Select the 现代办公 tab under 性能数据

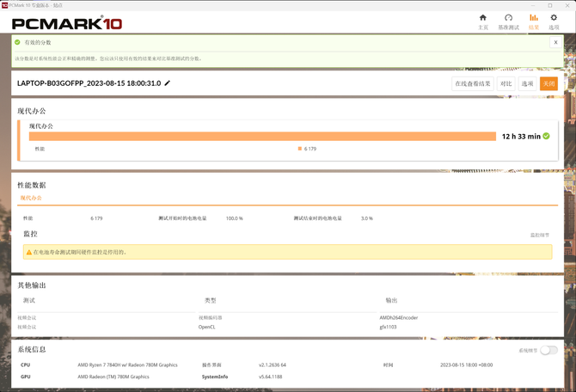click(x=31, y=198)
